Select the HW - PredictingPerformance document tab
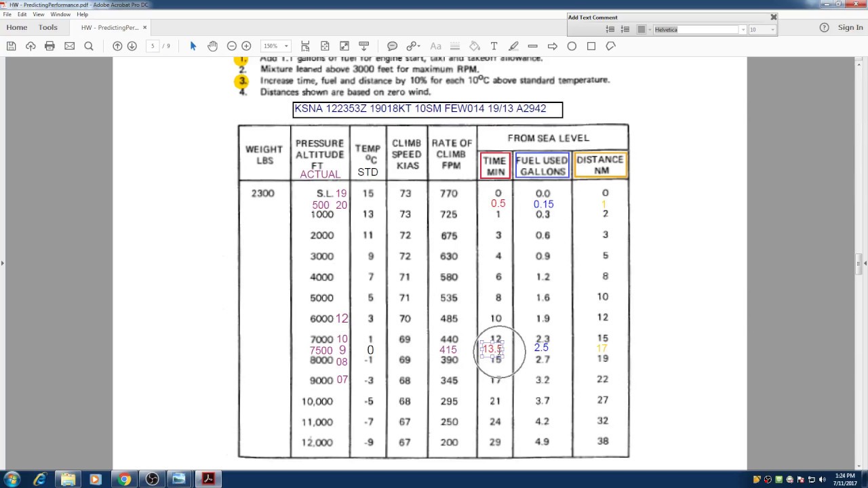This screenshot has height=488, width=868. click(x=110, y=28)
